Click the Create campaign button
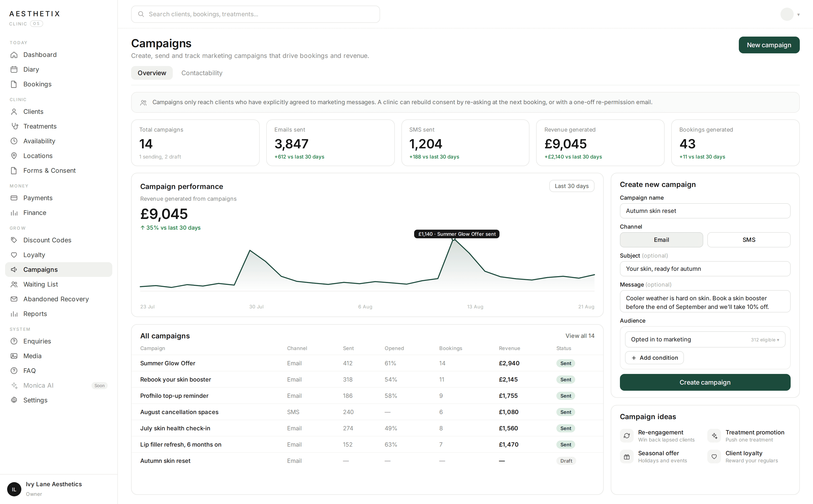Viewport: 813px width, 504px height. pos(705,382)
